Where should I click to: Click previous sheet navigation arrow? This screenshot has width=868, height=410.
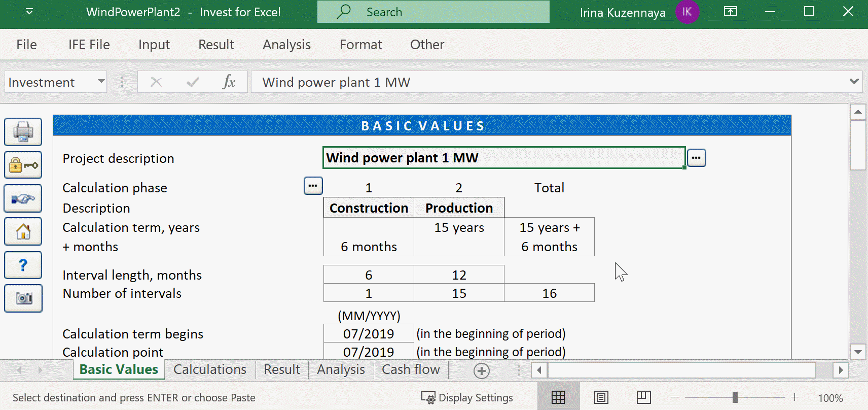[19, 370]
